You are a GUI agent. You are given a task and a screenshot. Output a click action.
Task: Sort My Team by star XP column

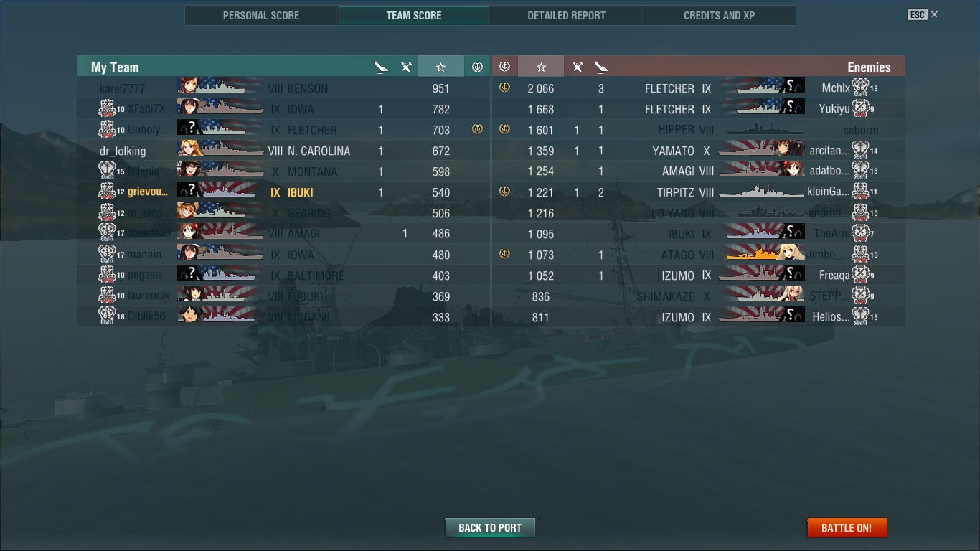pyautogui.click(x=440, y=67)
